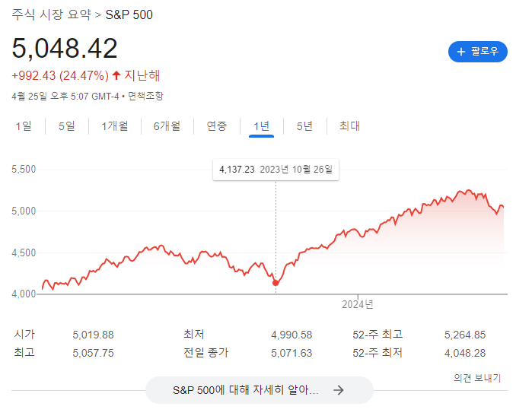Image resolution: width=532 pixels, height=416 pixels.
Task: Select the 연중 year-to-date tab
Action: [x=216, y=126]
